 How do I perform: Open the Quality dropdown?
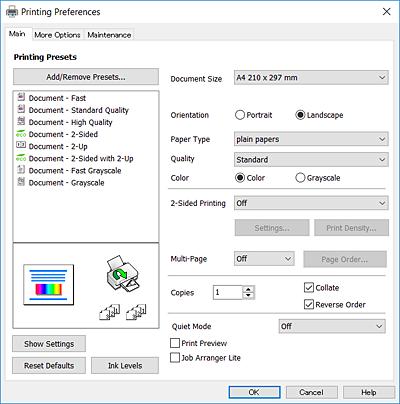pos(311,160)
